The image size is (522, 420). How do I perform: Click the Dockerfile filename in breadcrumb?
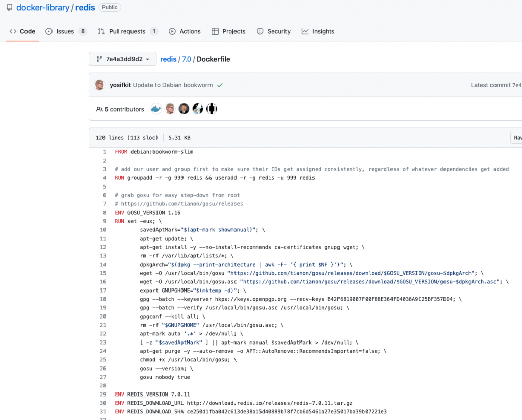point(214,59)
